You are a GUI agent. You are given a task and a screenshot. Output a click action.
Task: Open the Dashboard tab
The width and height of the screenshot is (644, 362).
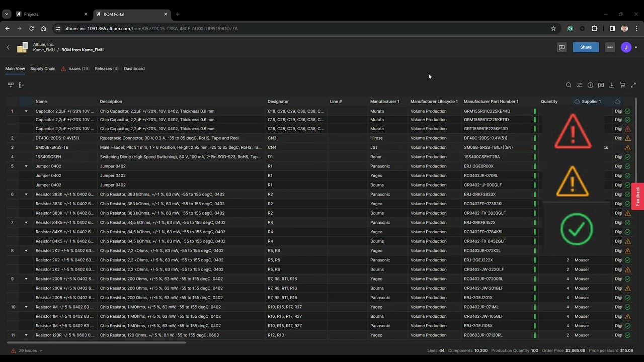pos(134,69)
